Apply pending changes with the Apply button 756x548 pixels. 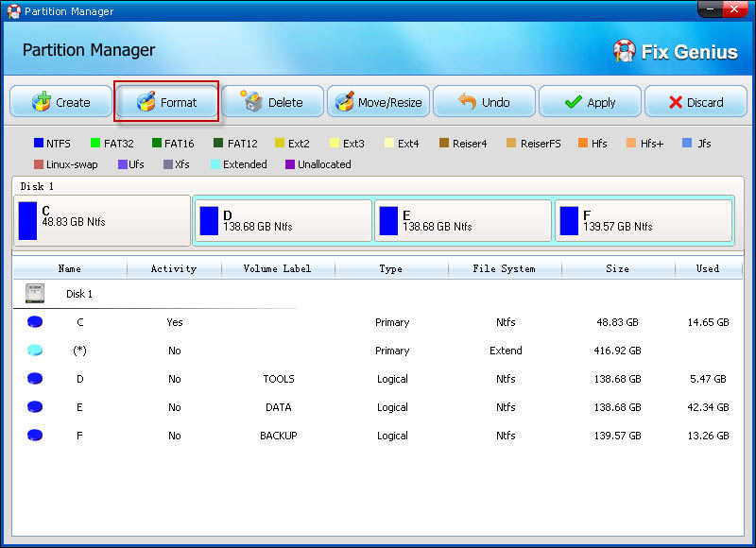click(x=590, y=102)
